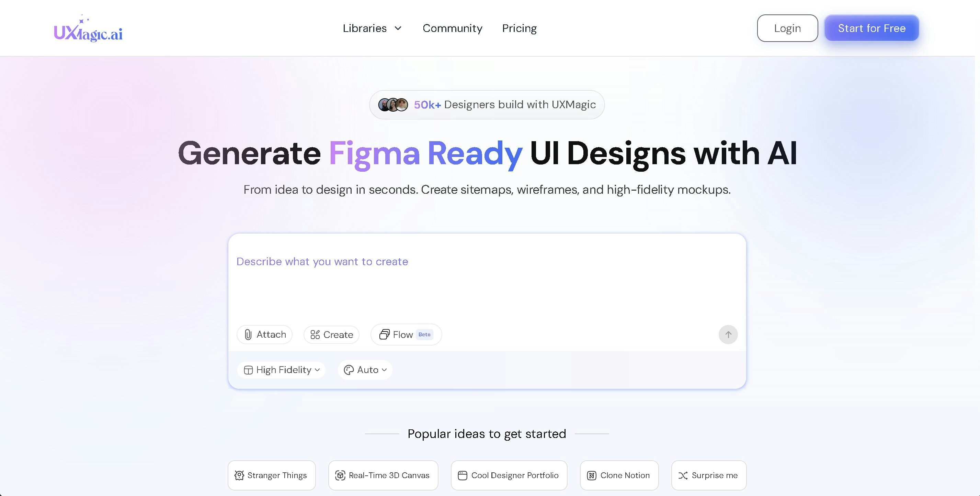Click the palette icon next to Auto
This screenshot has width=980, height=496.
[x=349, y=370]
